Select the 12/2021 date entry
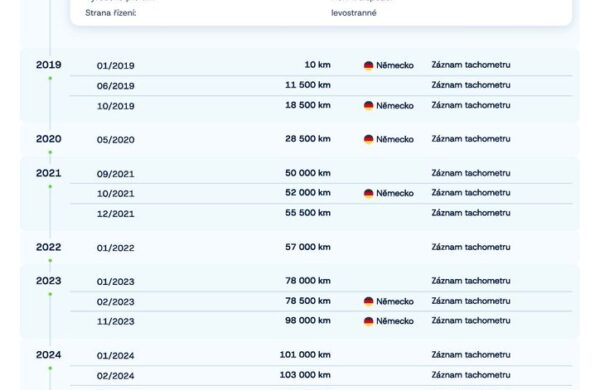600x390 pixels. pyautogui.click(x=116, y=214)
